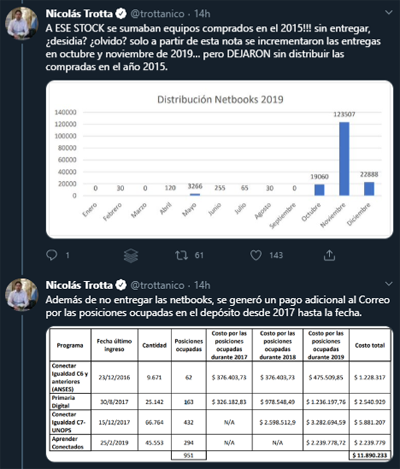The image size is (400, 469).
Task: Click the verified badge on the second tweet
Action: 121,285
